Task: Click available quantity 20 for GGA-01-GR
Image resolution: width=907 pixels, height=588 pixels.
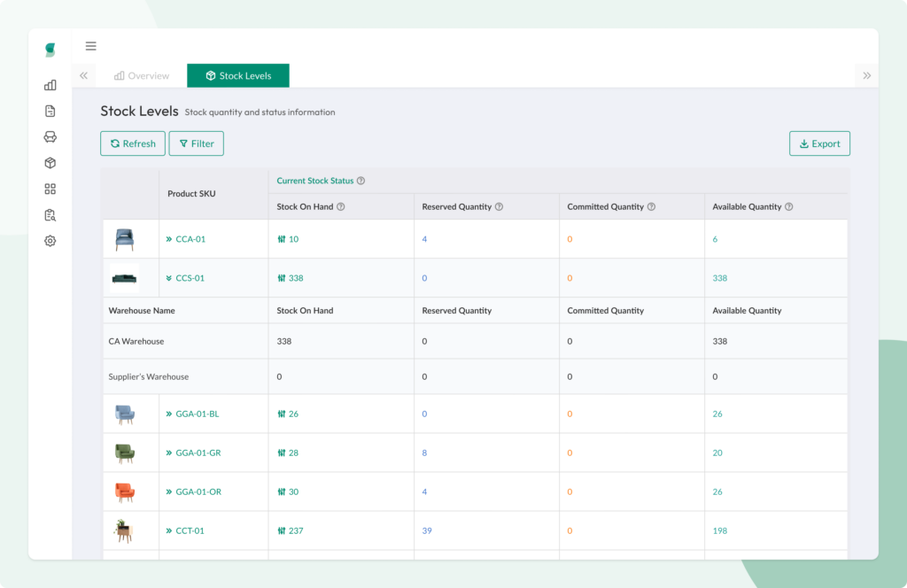Action: tap(717, 453)
